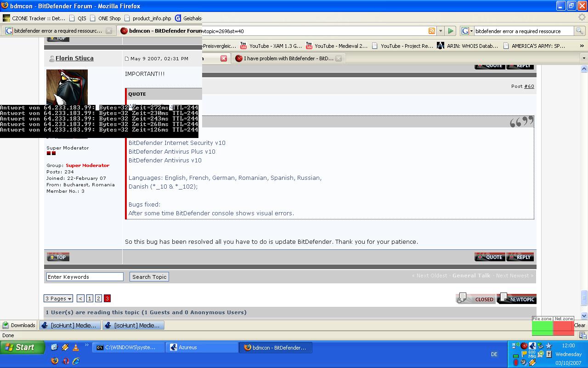588x368 pixels.
Task: Launch Firefox from the quick launch
Action: 55,361
